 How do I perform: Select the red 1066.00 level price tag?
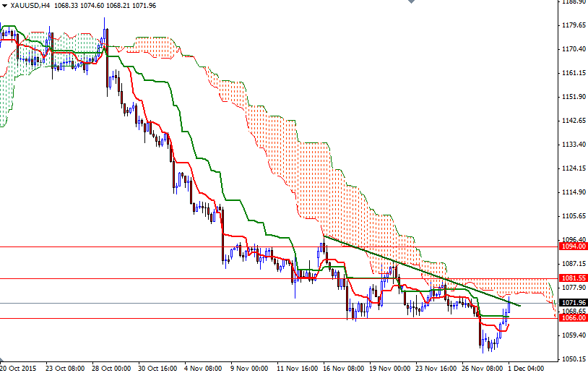pos(574,318)
